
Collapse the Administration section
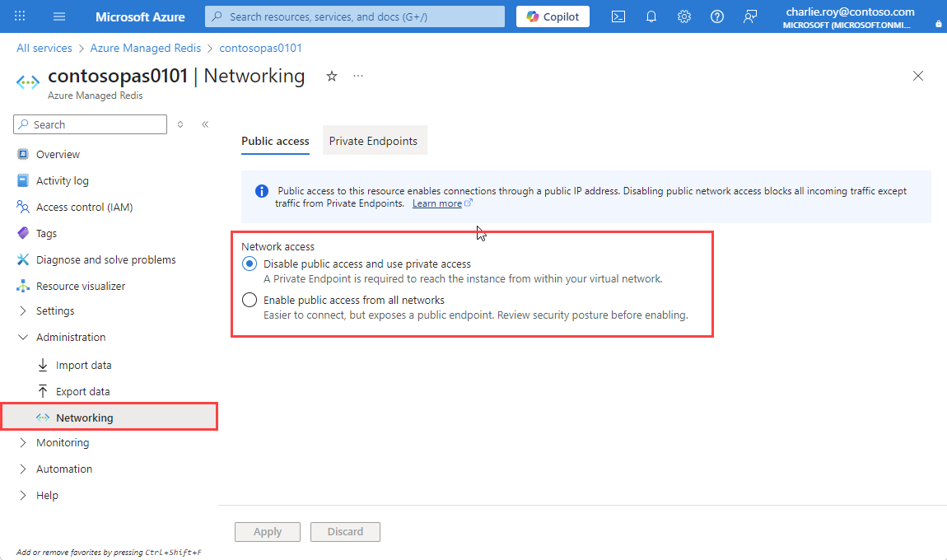[x=70, y=338]
